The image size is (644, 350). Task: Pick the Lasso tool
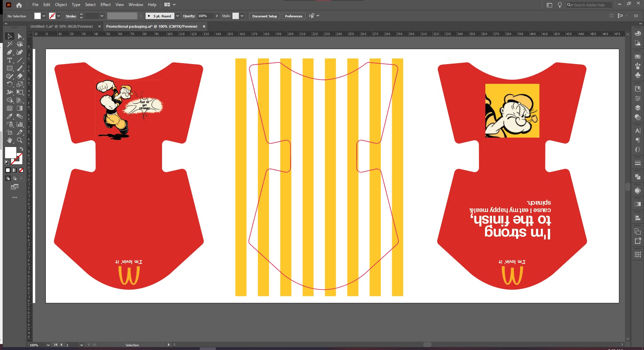(20, 44)
